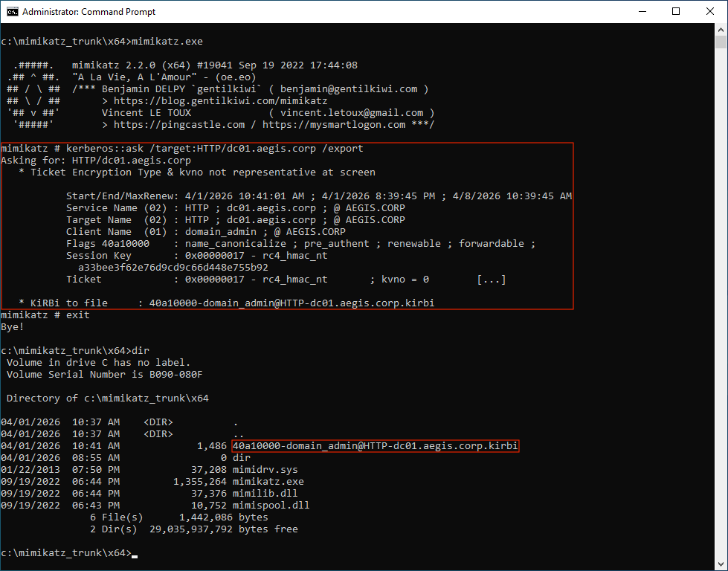Click the 'Target Name (02)' line
Viewport: 728px width, 571px height.
[x=236, y=219]
